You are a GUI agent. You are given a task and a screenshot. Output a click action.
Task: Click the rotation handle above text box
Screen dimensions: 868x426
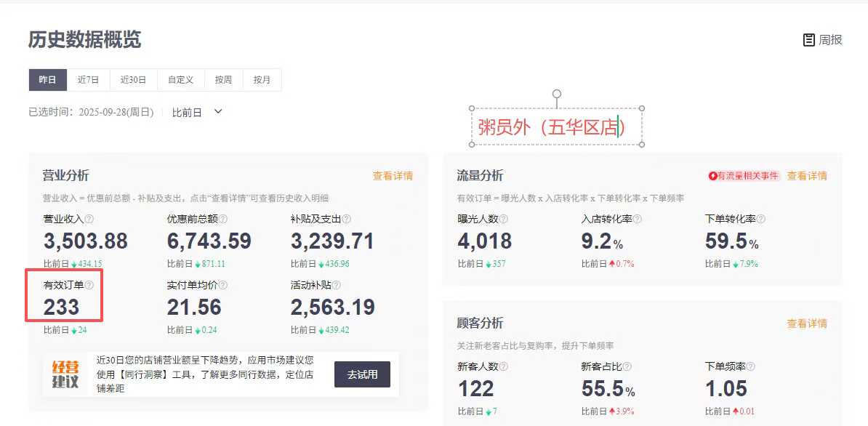click(557, 94)
